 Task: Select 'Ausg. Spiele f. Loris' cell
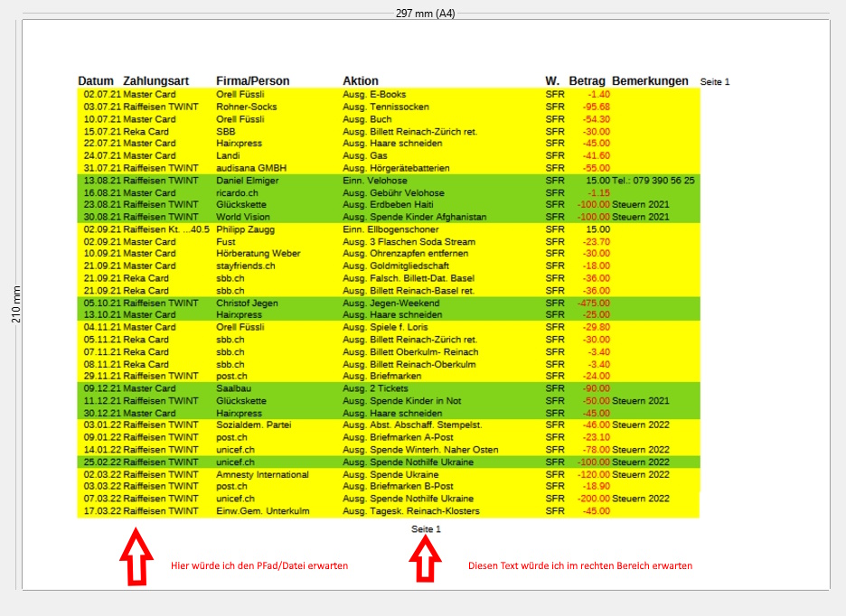(385, 327)
